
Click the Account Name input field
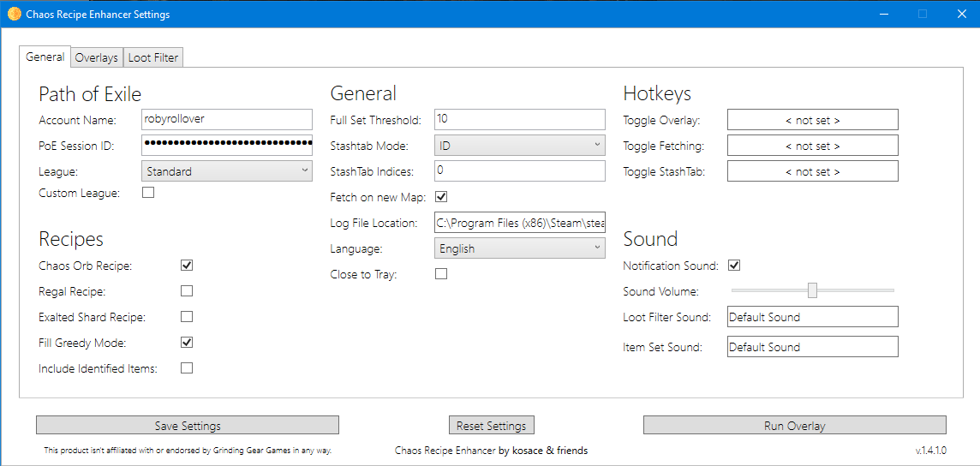pyautogui.click(x=227, y=119)
